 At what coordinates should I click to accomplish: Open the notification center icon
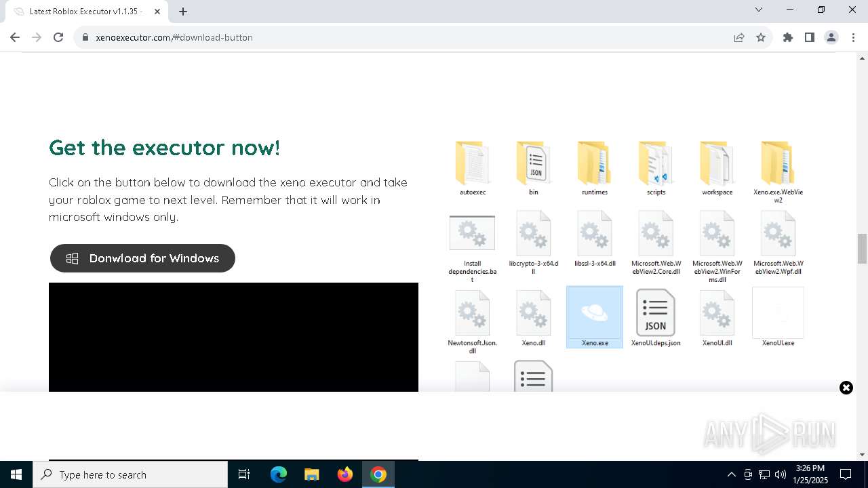pyautogui.click(x=846, y=474)
